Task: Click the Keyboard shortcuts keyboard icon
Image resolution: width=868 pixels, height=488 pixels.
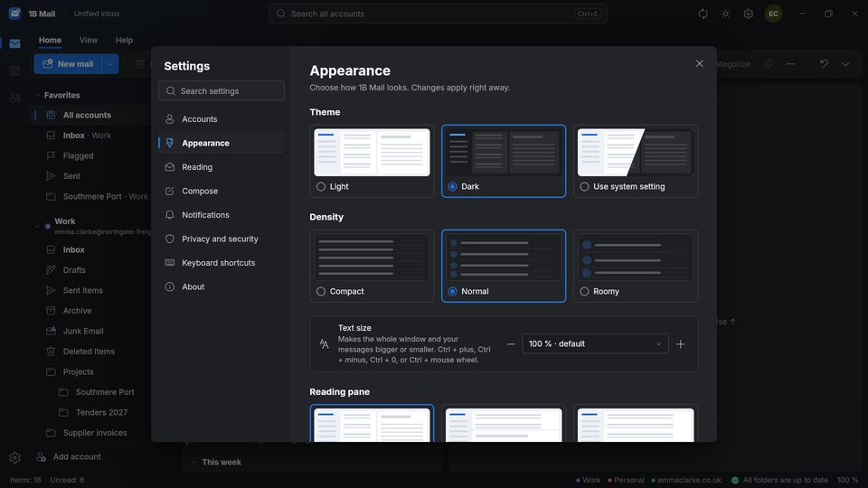Action: 169,263
